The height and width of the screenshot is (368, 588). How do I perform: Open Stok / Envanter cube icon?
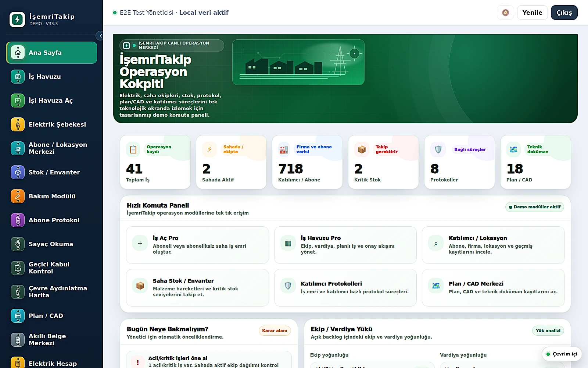coord(18,172)
